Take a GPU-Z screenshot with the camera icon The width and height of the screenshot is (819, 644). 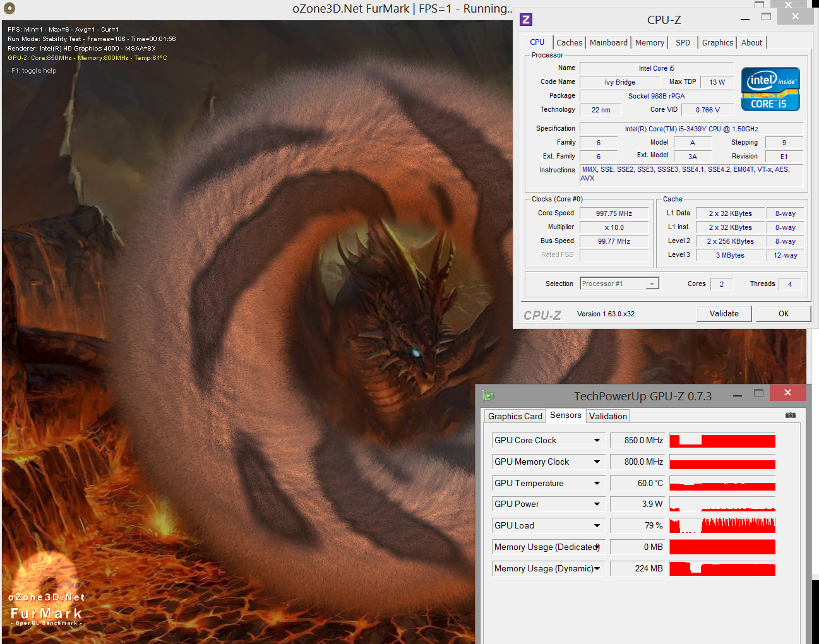coord(790,415)
